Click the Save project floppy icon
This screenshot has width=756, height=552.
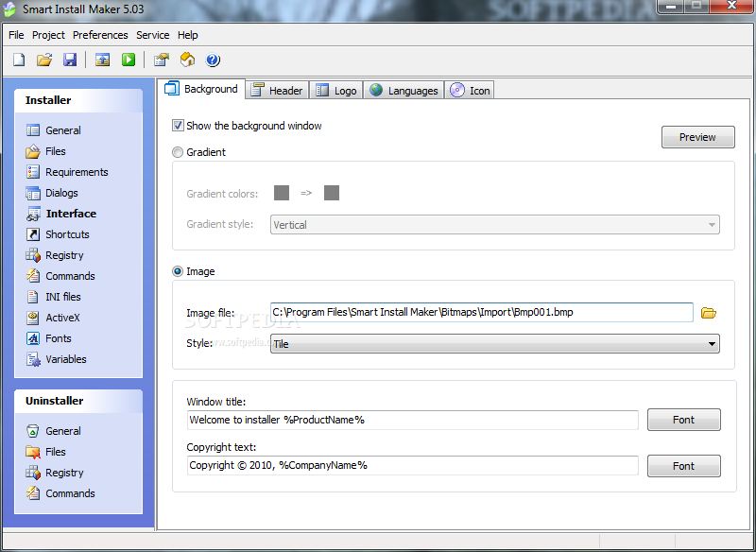[x=70, y=60]
